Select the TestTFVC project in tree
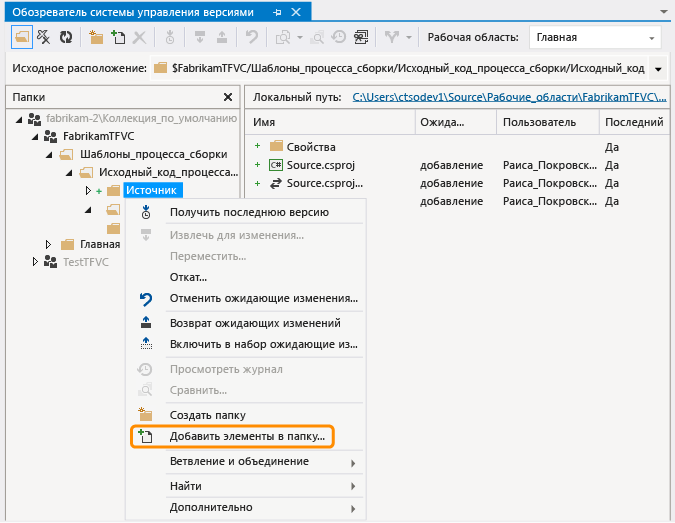The width and height of the screenshot is (675, 523). 86,262
